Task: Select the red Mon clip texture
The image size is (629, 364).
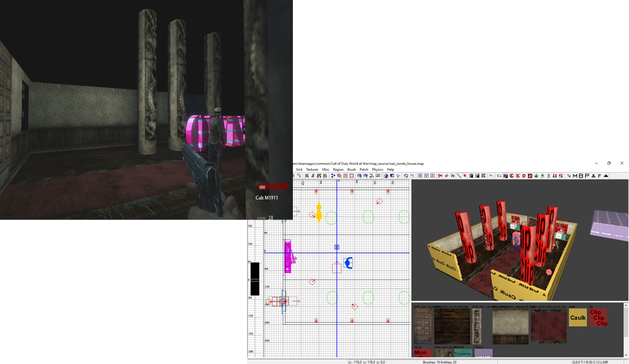Action: [423, 353]
